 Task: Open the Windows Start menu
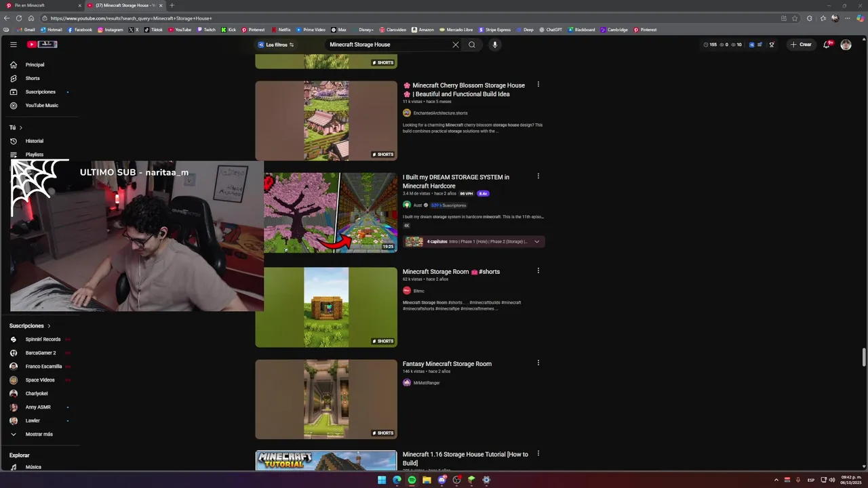click(382, 480)
